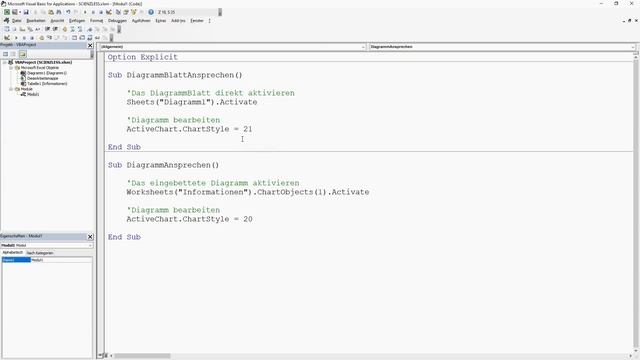The height and width of the screenshot is (360, 640).
Task: Click the blue Help question mark icon
Action: [x=151, y=12]
